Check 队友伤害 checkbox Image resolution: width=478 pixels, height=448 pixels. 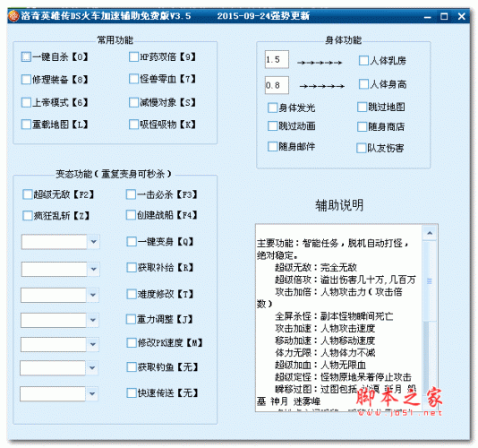[362, 149]
